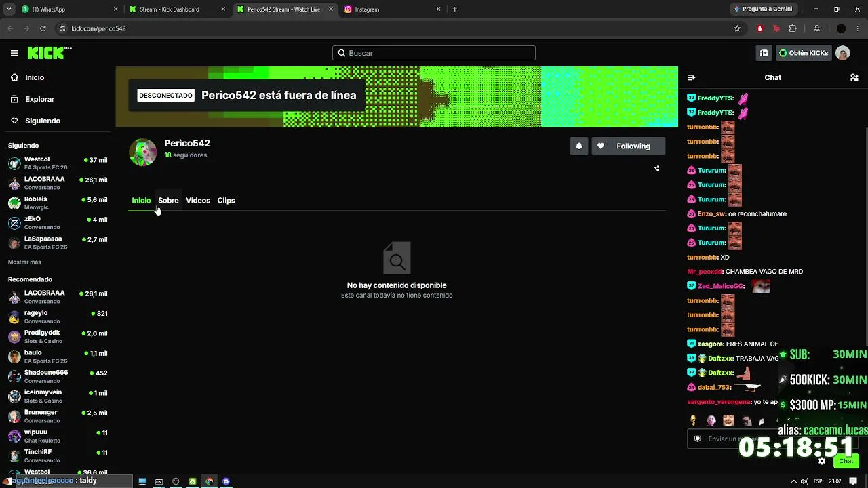
Task: Open the Chrome profile avatar
Action: [842, 28]
